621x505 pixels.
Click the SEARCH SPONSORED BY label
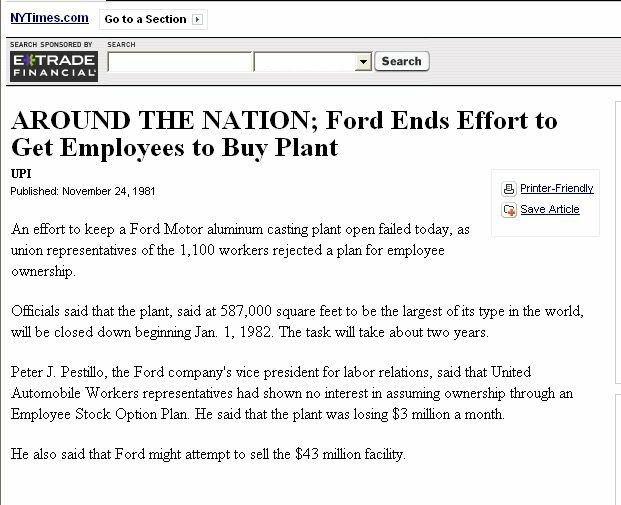[51, 44]
